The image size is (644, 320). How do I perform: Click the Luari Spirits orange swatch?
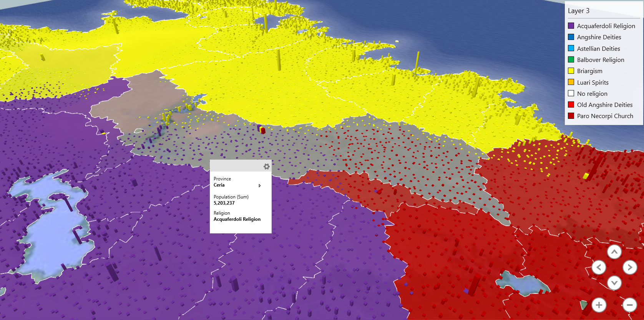pos(571,82)
